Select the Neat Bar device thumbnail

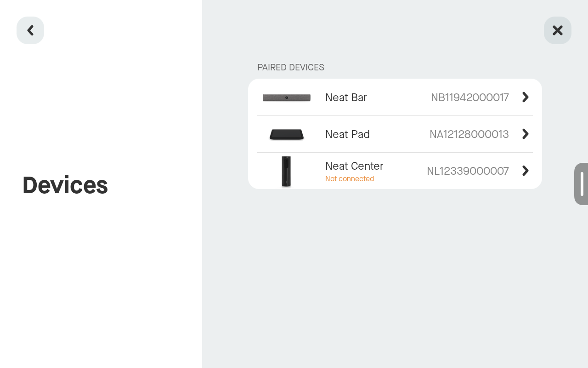coord(286,97)
